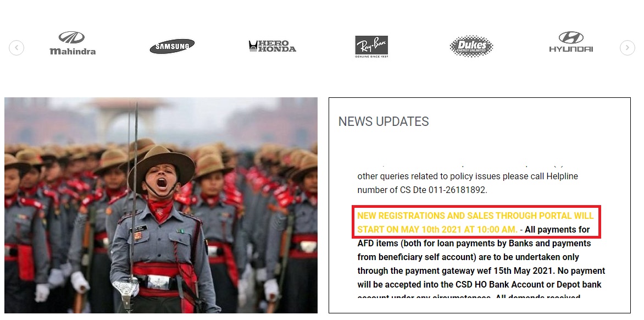Click the START ON MAY 10th 2021 line
The width and height of the screenshot is (644, 320).
click(437, 229)
